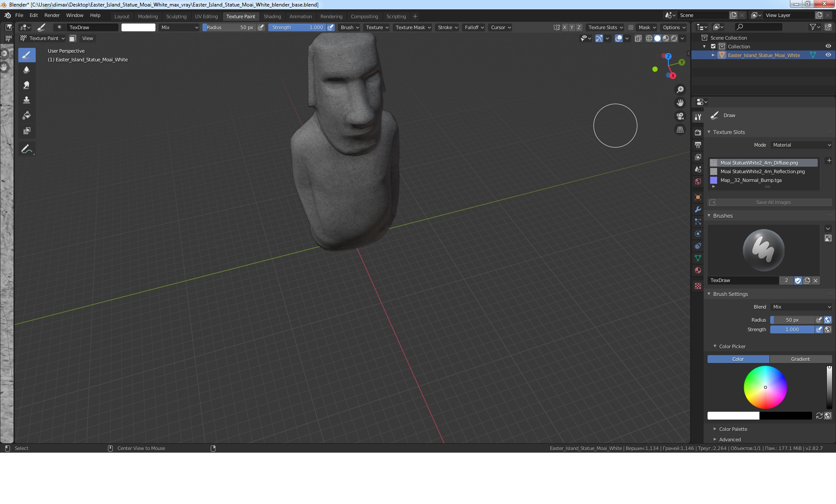Select the Clone stamp tool
Image resolution: width=836 pixels, height=504 pixels.
click(27, 100)
